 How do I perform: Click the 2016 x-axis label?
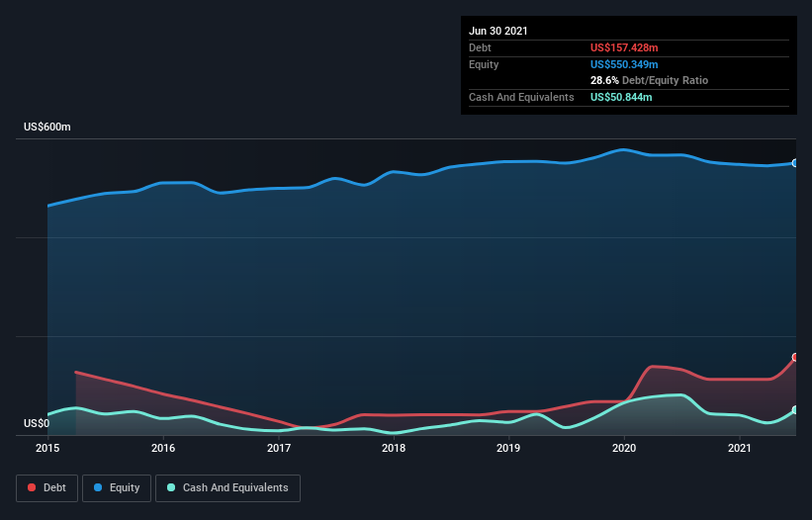[163, 448]
